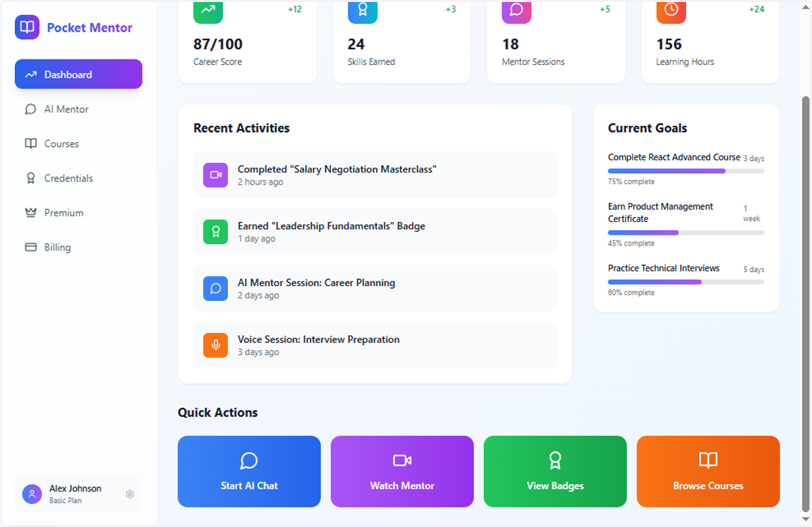Click the Dashboard trend arrow sidebar icon
The image size is (812, 527).
[30, 74]
